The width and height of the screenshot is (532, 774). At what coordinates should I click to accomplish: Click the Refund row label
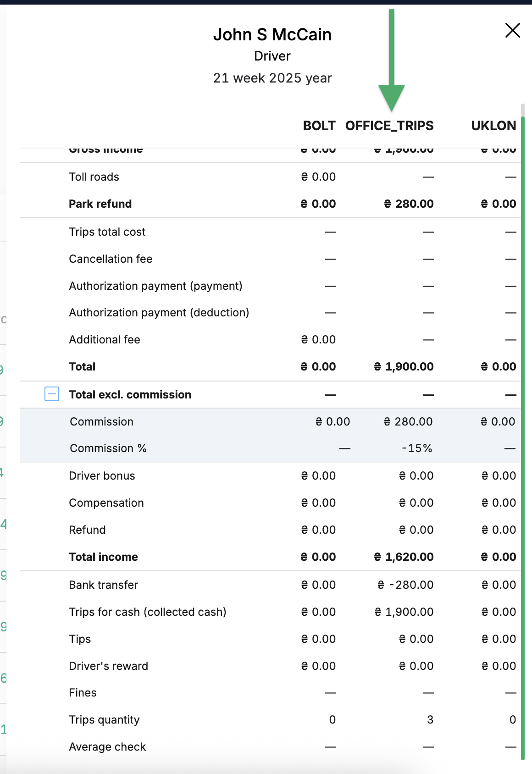coord(88,530)
